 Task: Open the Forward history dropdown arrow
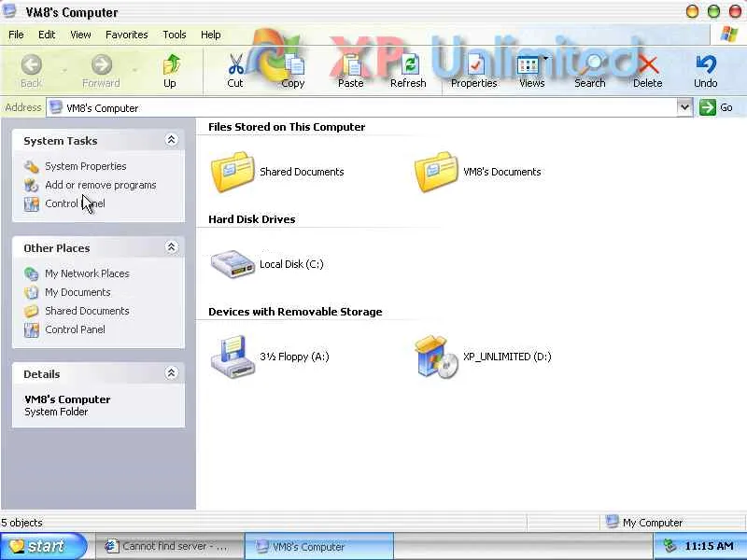134,71
